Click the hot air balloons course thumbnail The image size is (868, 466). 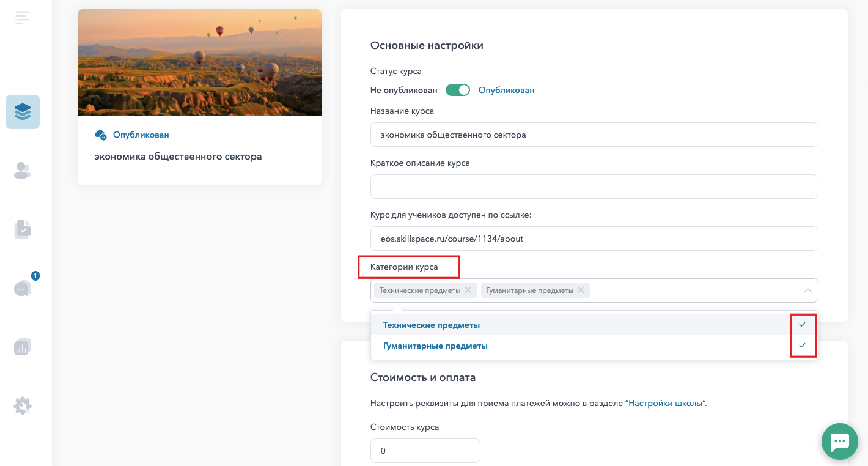pyautogui.click(x=199, y=62)
